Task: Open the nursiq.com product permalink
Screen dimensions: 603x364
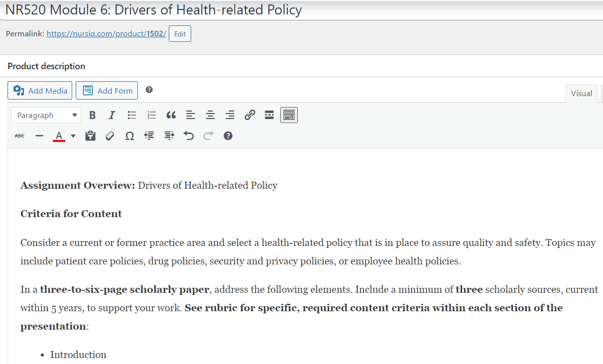Action: coord(106,34)
